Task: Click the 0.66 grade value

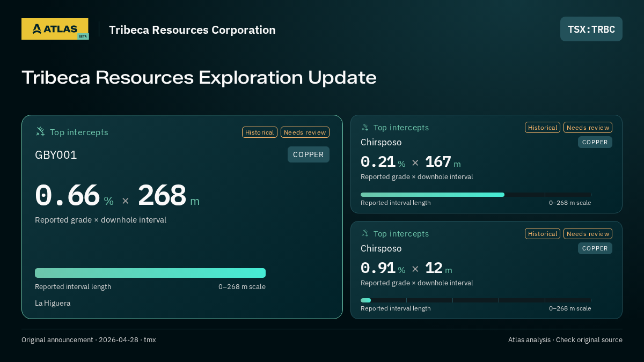Action: pyautogui.click(x=67, y=196)
